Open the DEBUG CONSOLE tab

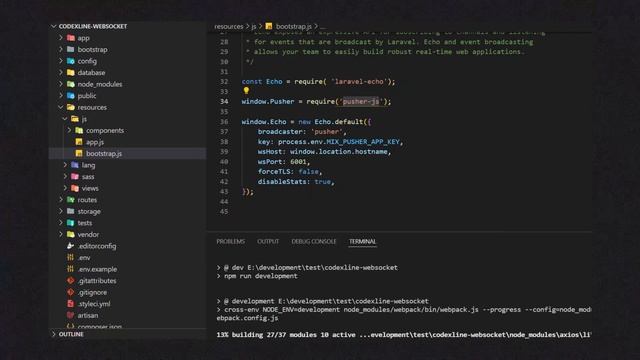coord(314,241)
